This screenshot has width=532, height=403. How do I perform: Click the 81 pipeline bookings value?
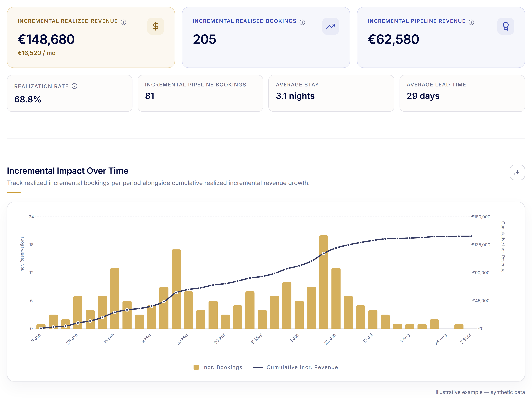tap(150, 96)
